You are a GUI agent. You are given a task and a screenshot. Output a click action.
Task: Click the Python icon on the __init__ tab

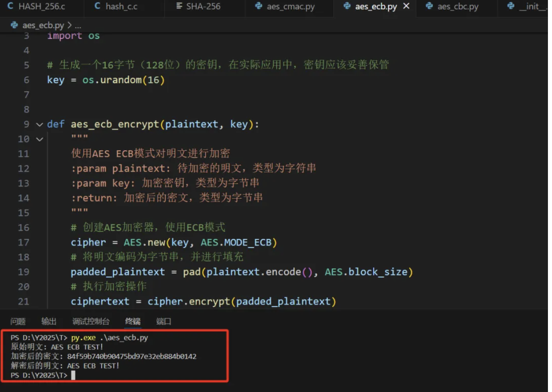(x=511, y=6)
